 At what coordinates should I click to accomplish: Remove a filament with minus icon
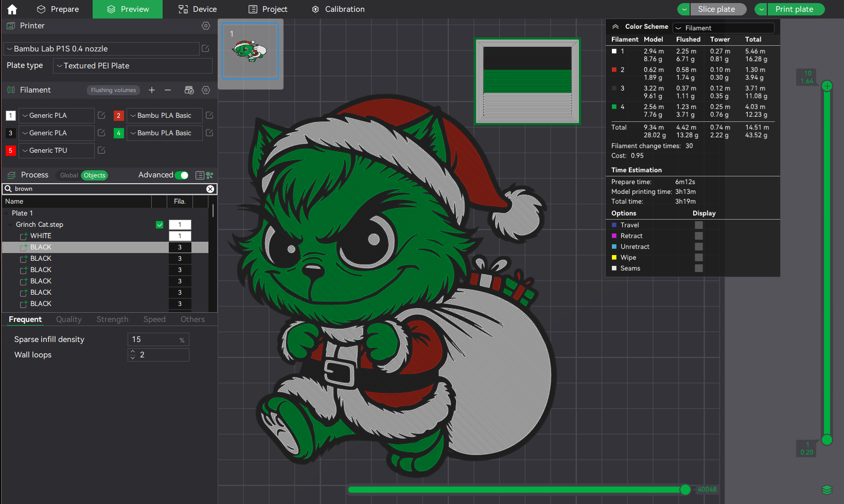[168, 90]
